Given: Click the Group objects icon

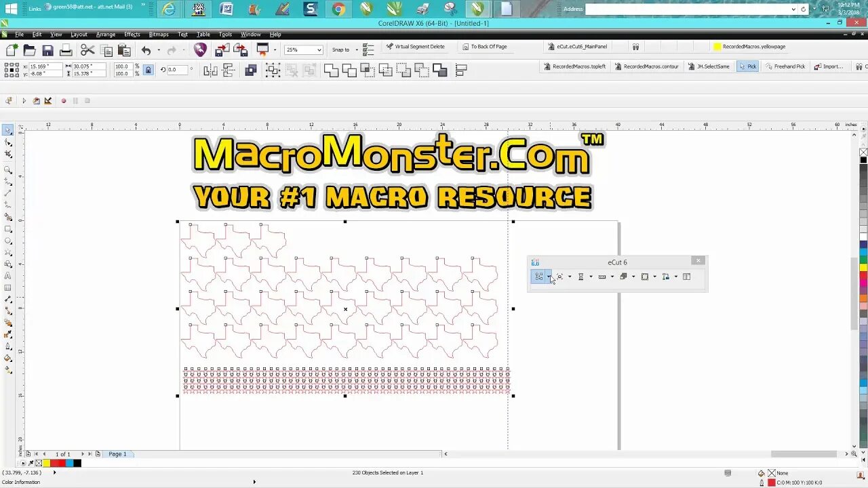Looking at the screenshot, I should (273, 70).
